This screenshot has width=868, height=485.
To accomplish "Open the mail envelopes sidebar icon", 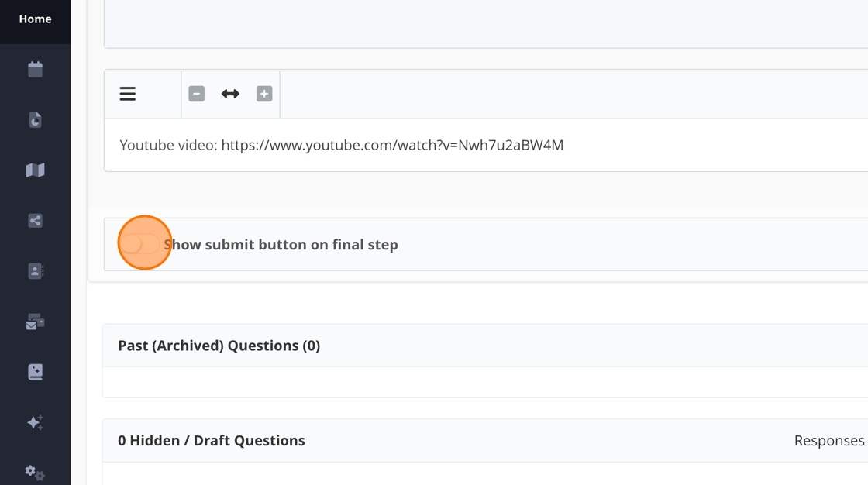I will click(x=35, y=322).
